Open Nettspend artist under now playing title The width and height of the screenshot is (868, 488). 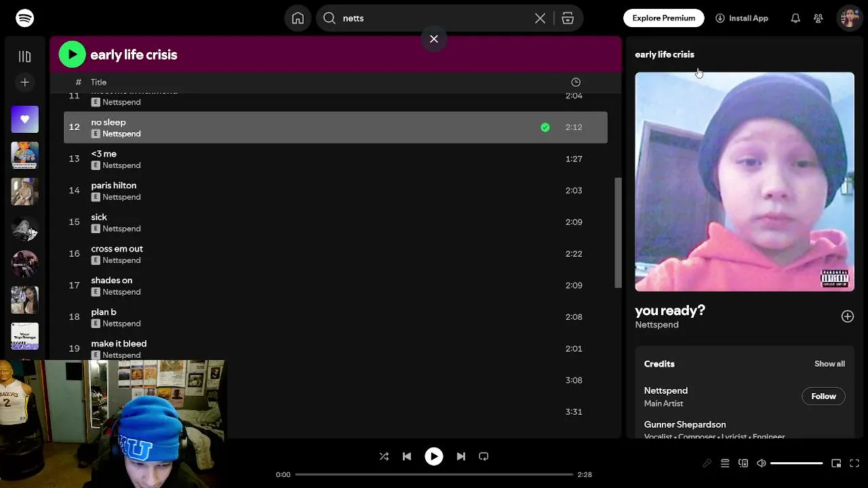pos(656,325)
